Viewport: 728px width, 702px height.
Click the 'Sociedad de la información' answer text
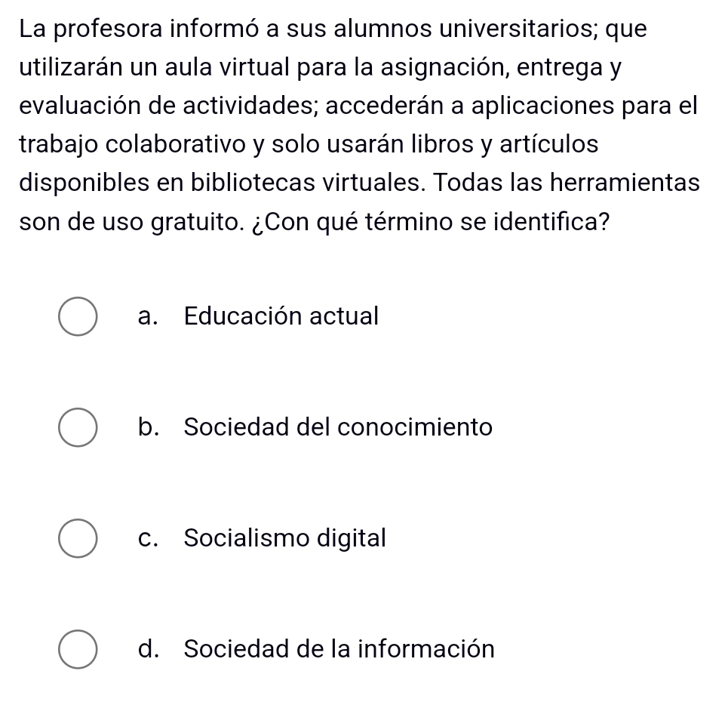tap(339, 649)
